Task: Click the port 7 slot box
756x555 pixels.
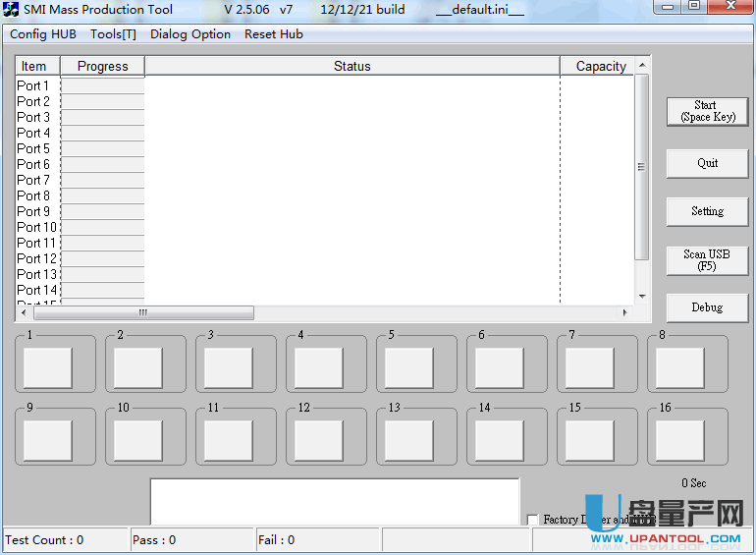Action: coord(590,367)
